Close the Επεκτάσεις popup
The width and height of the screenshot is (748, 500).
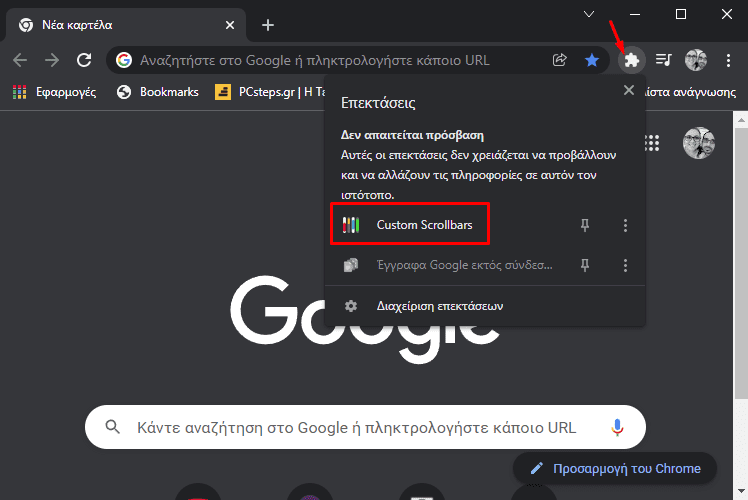[x=629, y=90]
